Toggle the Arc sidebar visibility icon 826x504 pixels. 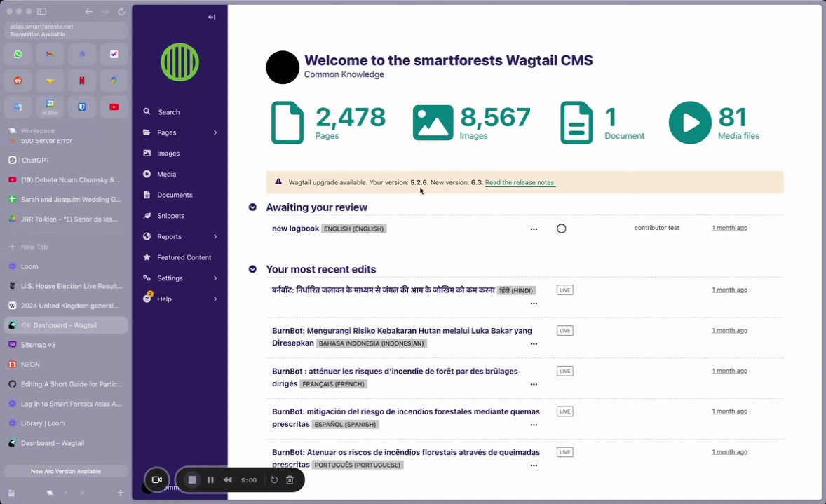[41, 11]
